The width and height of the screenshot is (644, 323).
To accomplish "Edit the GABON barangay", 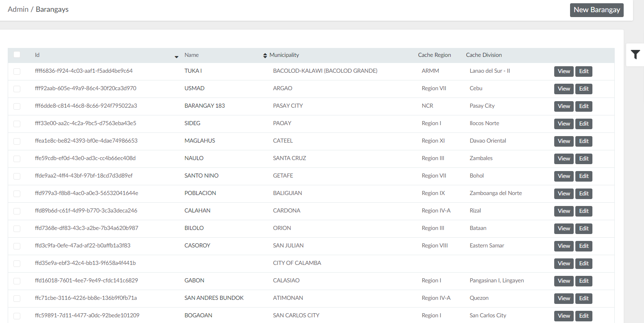I will click(x=584, y=281).
